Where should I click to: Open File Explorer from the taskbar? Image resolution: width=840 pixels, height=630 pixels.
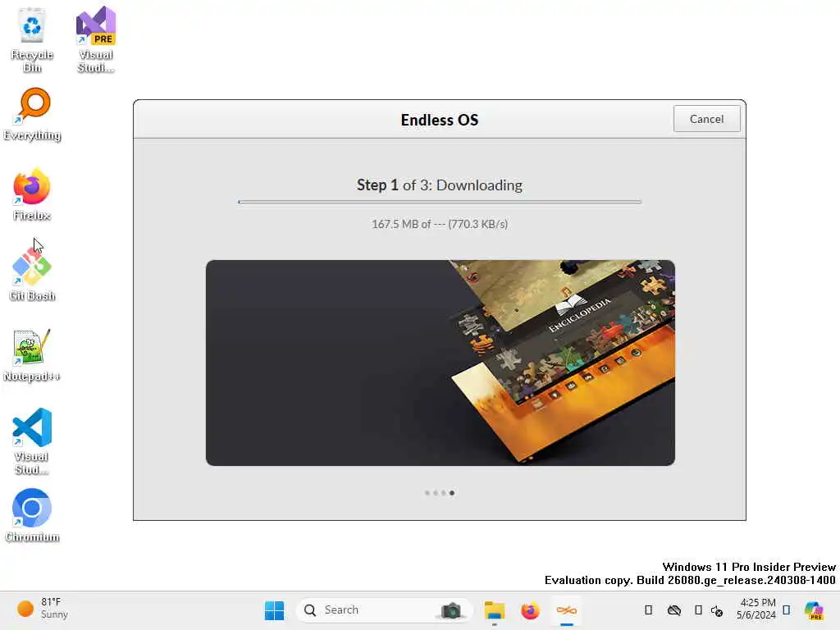(494, 610)
